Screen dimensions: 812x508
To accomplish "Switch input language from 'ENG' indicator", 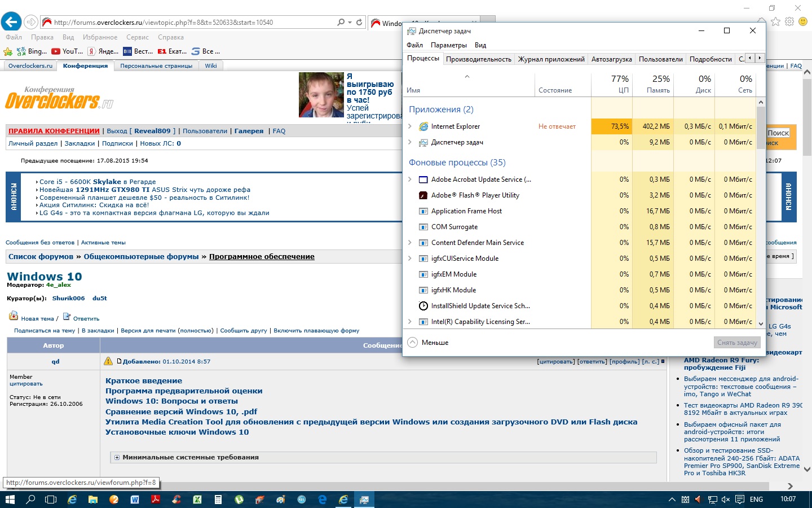I will (756, 500).
